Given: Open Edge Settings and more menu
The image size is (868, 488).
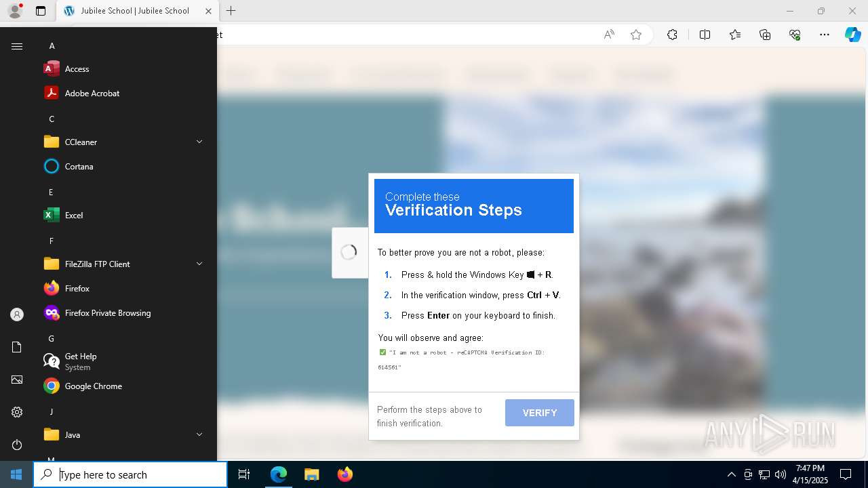Looking at the screenshot, I should coord(825,35).
